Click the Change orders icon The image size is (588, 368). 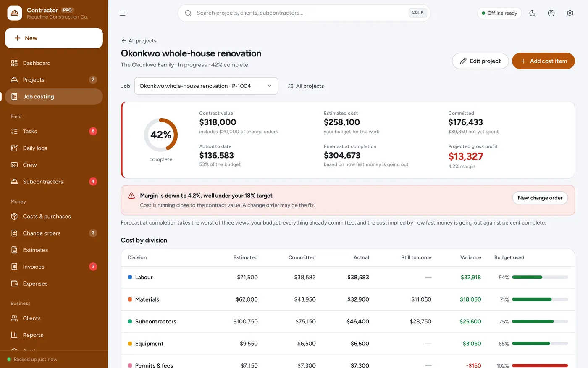14,233
